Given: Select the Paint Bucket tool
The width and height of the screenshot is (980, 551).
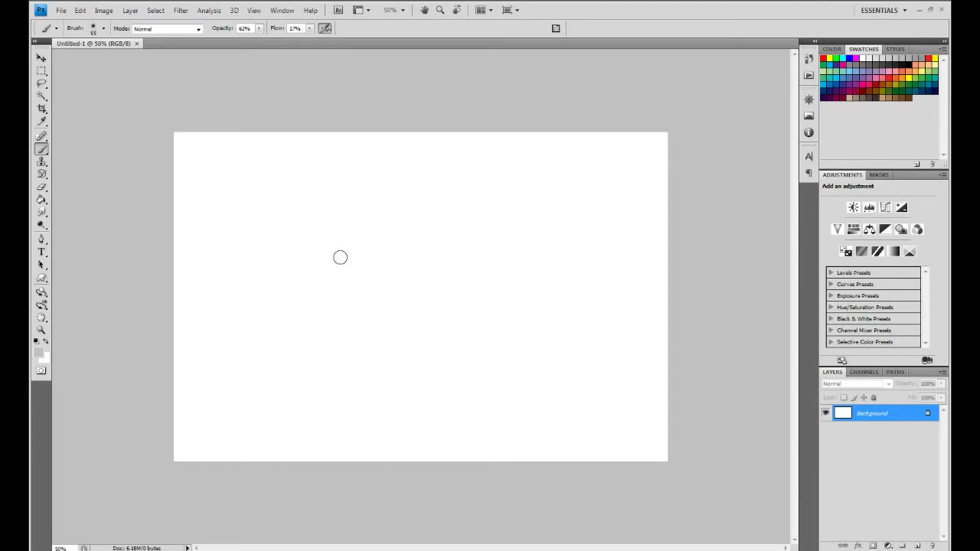Looking at the screenshot, I should tap(41, 201).
